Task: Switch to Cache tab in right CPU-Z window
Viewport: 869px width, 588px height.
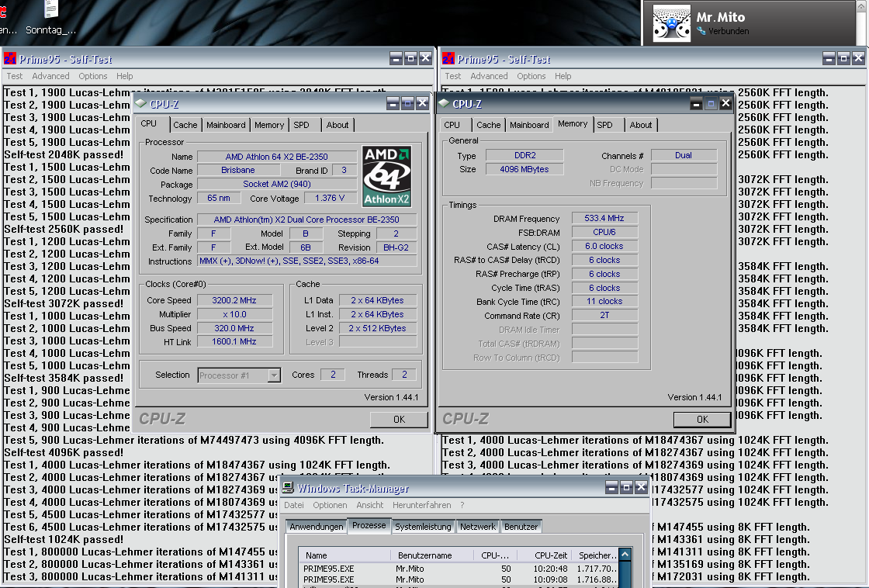Action: 488,125
